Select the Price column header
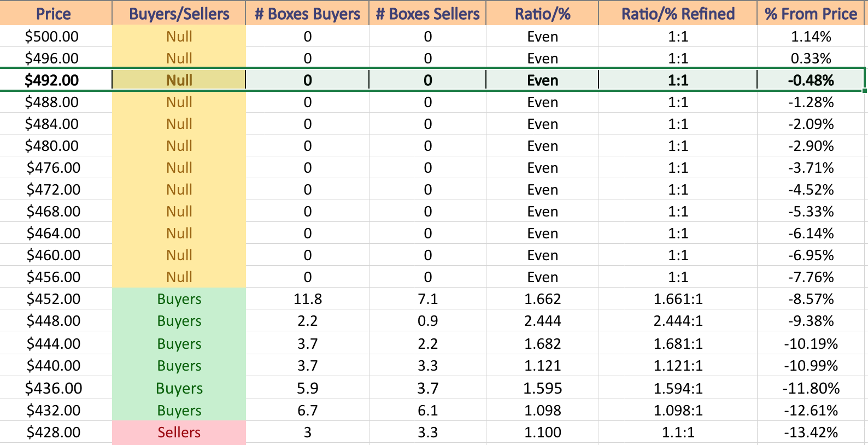Viewport: 868px width, 445px height. click(x=56, y=13)
